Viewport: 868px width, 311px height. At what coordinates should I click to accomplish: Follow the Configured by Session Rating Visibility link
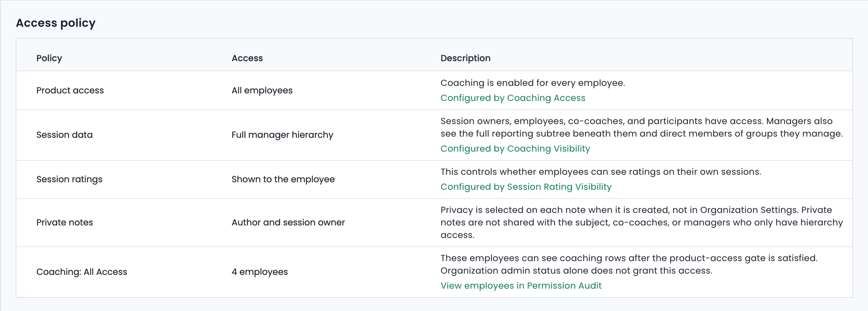coord(526,187)
